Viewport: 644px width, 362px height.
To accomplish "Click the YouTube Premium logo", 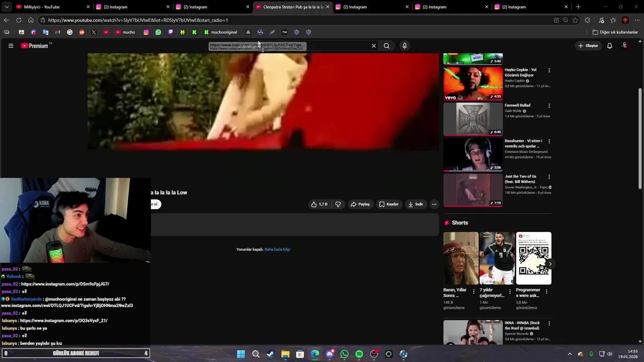I will (x=35, y=46).
